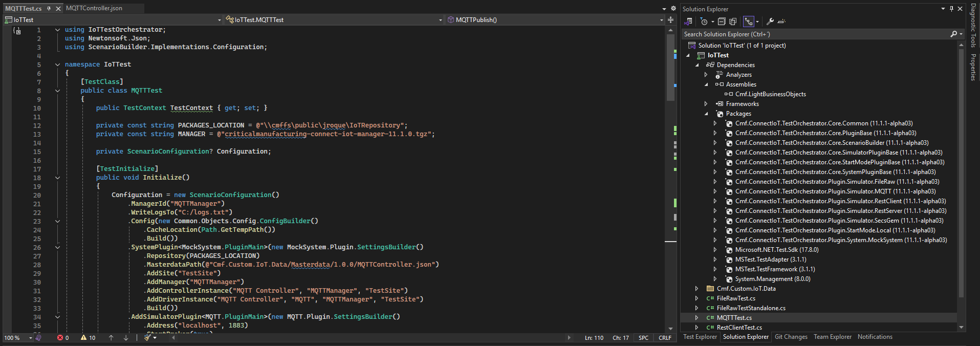980x346 pixels.
Task: Toggle Track Active Item nesting button
Action: coord(749,21)
